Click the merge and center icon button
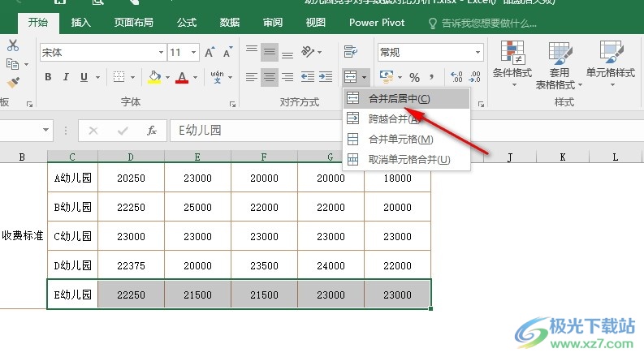This screenshot has height=357, width=644. [351, 77]
